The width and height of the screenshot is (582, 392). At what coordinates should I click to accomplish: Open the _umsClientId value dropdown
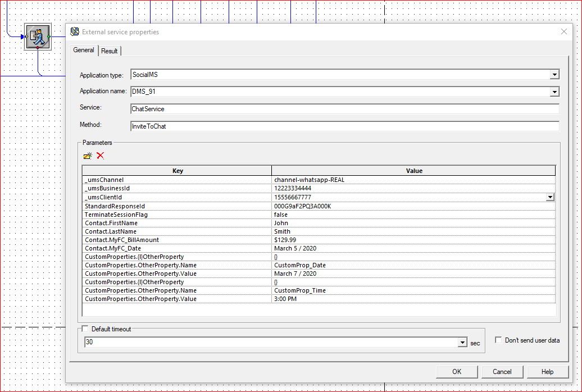(x=550, y=198)
